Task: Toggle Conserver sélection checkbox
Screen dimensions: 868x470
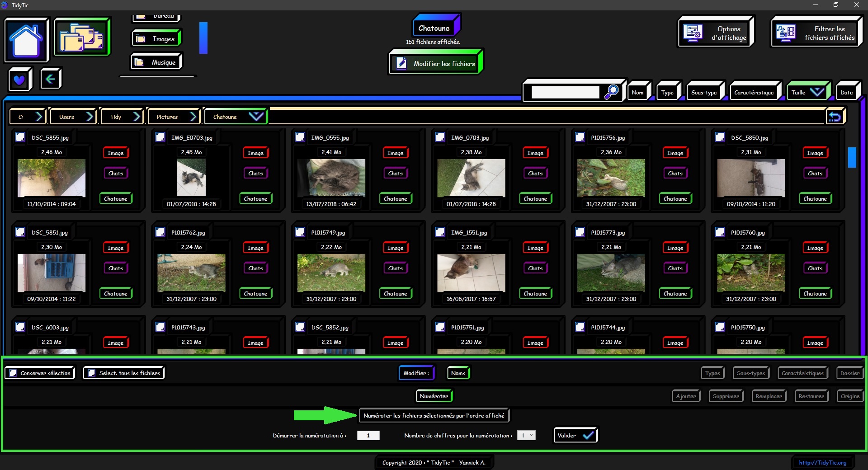Action: click(14, 373)
